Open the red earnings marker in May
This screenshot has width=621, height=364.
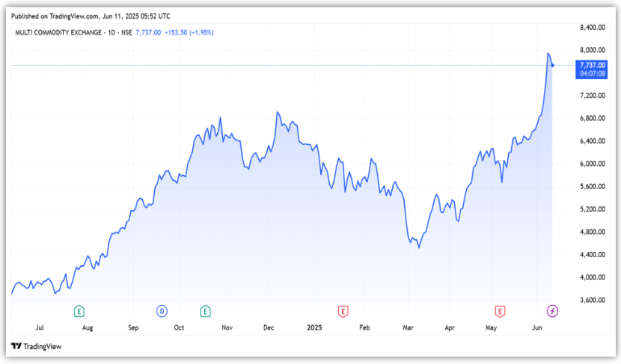click(x=500, y=310)
